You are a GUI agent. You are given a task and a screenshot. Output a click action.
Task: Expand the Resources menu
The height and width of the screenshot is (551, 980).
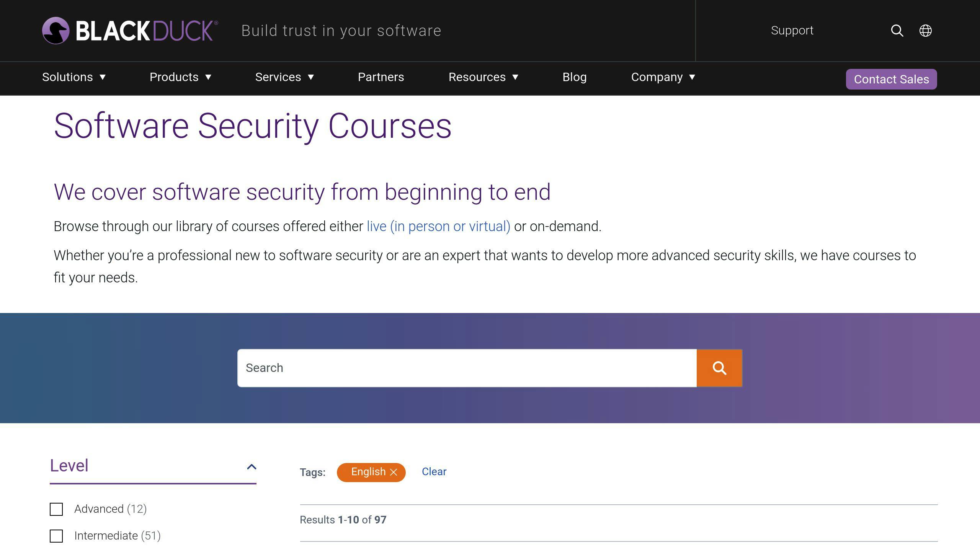tap(483, 77)
